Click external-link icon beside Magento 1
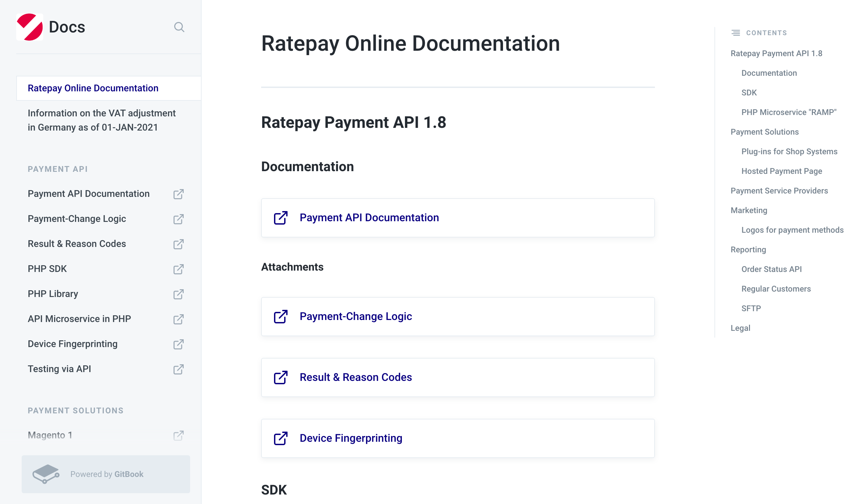Image resolution: width=866 pixels, height=504 pixels. [x=178, y=436]
